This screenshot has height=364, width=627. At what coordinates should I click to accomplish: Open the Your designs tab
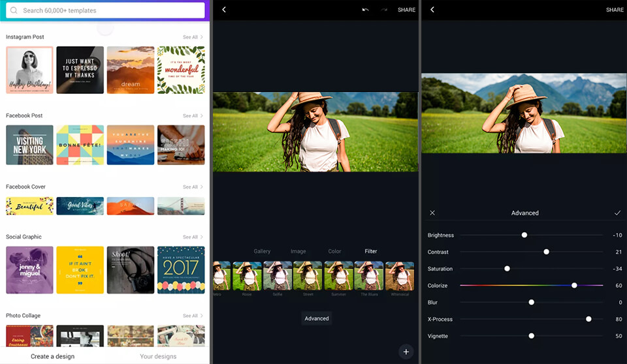point(158,356)
